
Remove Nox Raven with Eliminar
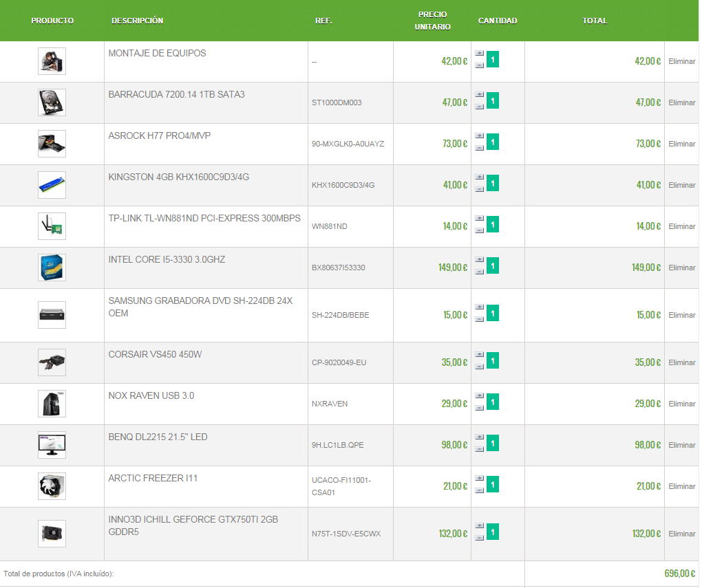point(682,403)
